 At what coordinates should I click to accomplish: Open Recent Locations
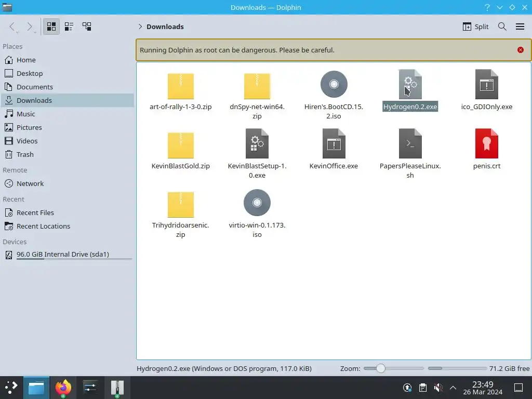pos(67,227)
